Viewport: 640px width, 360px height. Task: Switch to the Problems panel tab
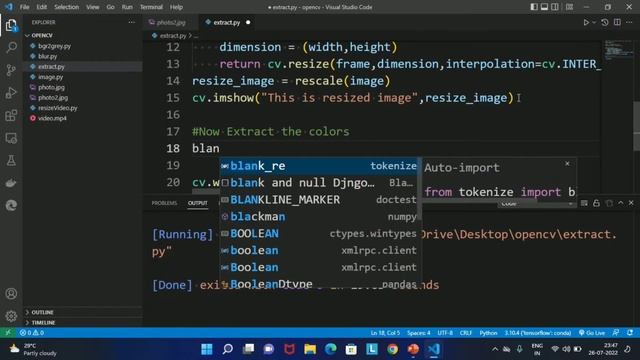pyautogui.click(x=164, y=203)
